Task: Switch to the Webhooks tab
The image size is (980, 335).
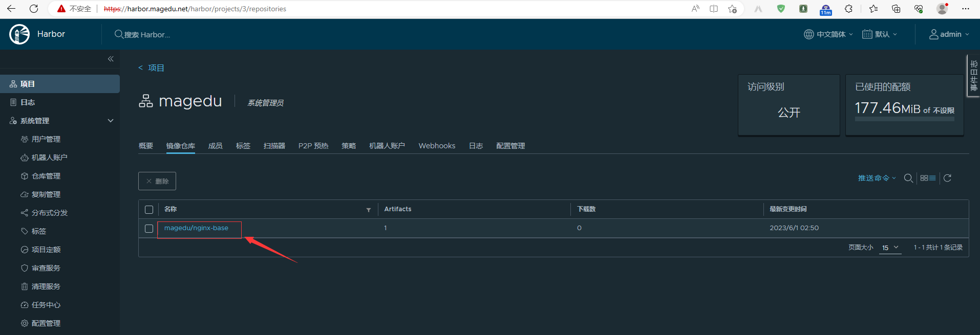Action: pos(437,146)
